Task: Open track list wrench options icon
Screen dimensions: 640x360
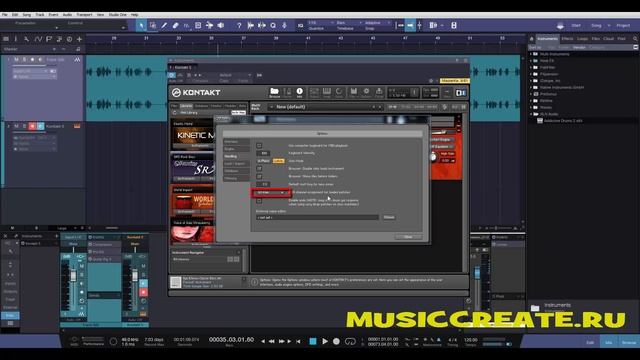Action: coord(27,39)
